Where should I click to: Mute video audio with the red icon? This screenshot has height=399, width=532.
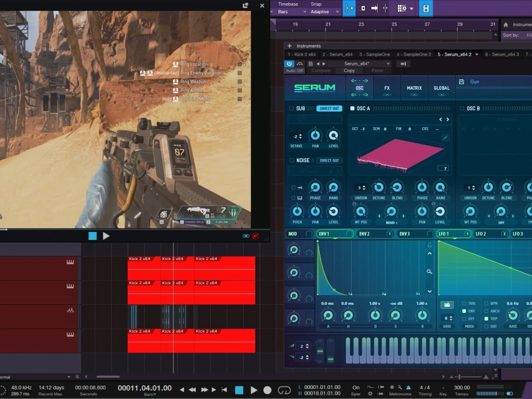pos(256,236)
